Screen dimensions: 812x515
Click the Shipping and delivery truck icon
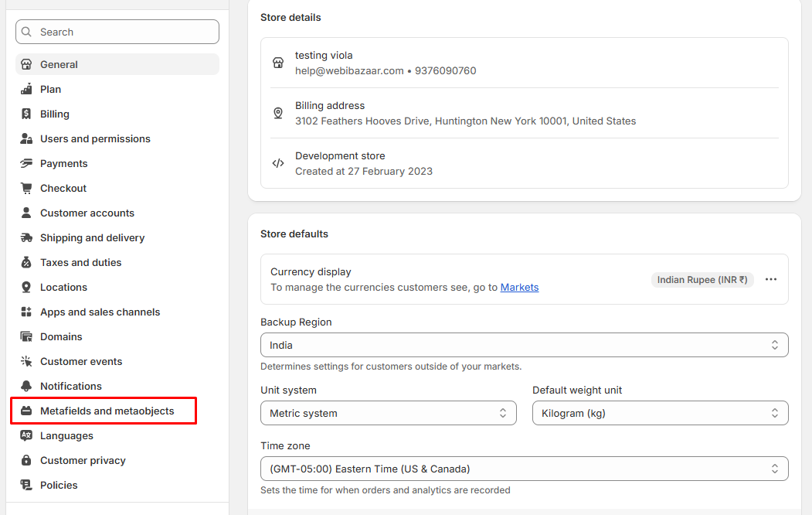26,237
